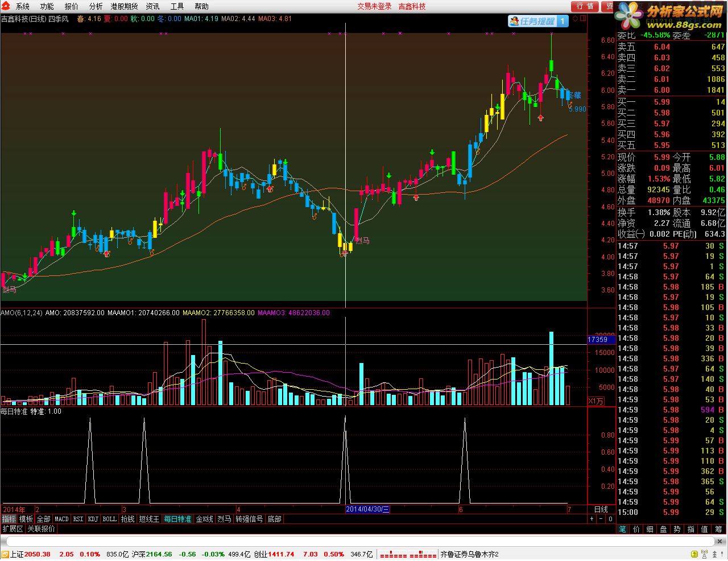Viewport: 728px width, 561px height.
Task: Click the antenna connection icon in status bar
Action: click(704, 554)
